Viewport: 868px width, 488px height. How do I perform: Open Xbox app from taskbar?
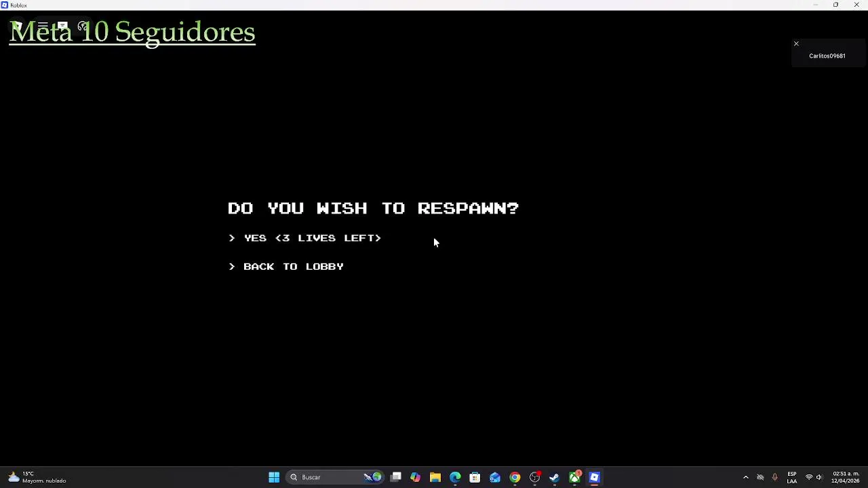tap(575, 477)
